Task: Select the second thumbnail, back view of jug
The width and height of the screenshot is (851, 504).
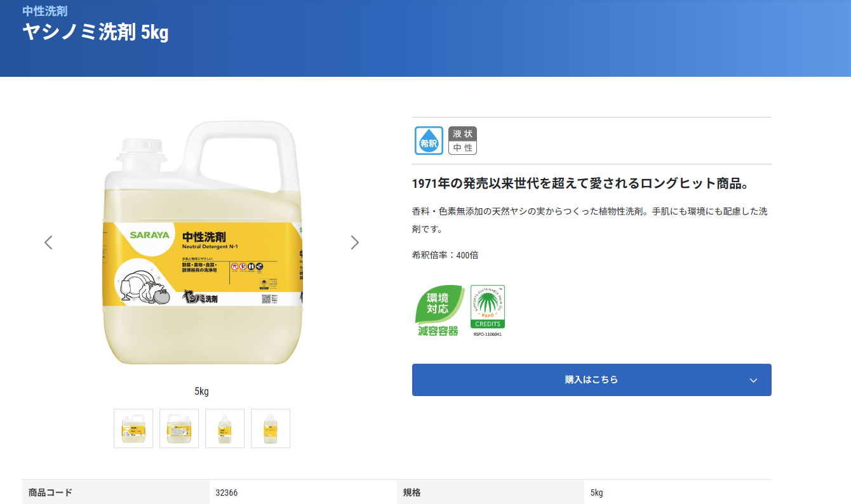Action: (x=179, y=428)
